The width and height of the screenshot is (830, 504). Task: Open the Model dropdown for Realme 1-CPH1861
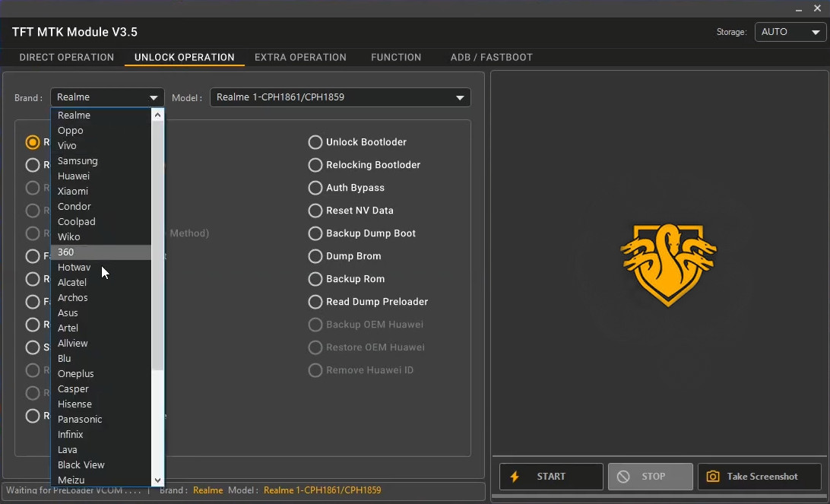(x=460, y=97)
